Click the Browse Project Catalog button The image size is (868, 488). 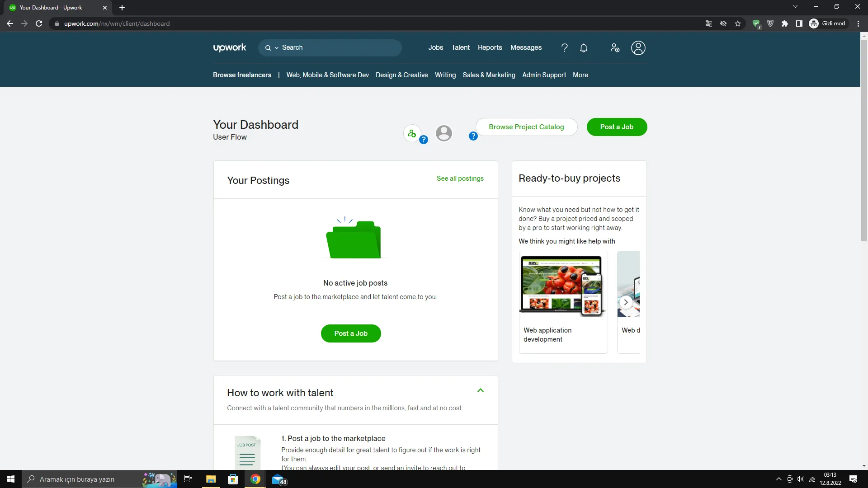coord(526,127)
